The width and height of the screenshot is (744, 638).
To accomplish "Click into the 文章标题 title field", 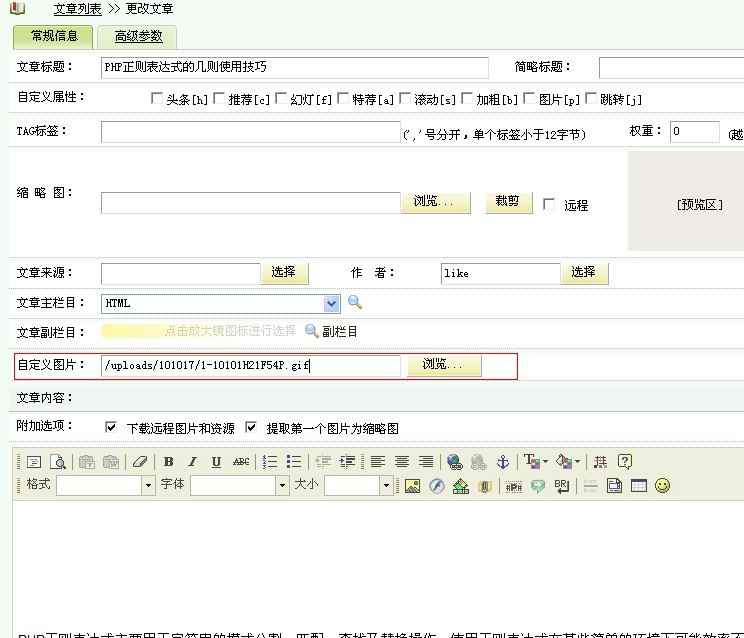I will coord(295,67).
